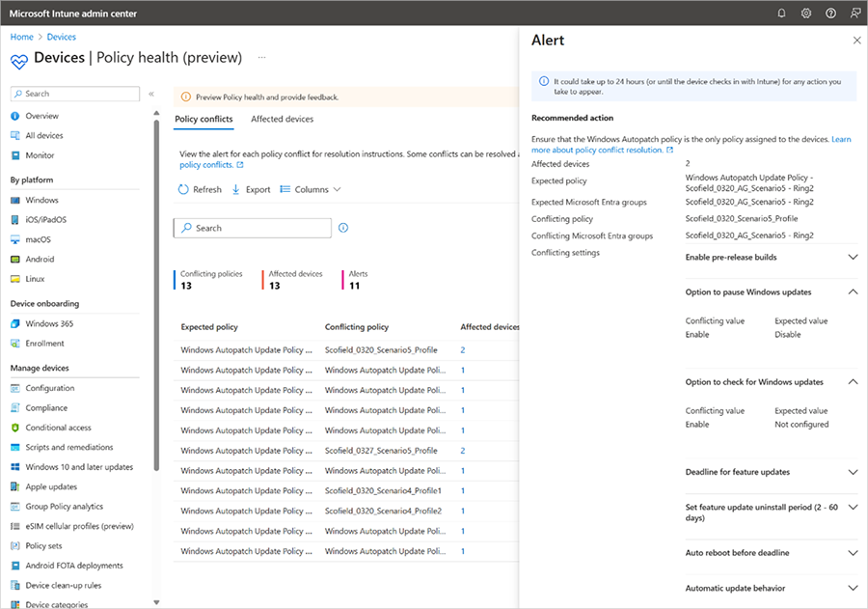
Task: Sort by the Conflicting policy column header
Action: pos(357,327)
